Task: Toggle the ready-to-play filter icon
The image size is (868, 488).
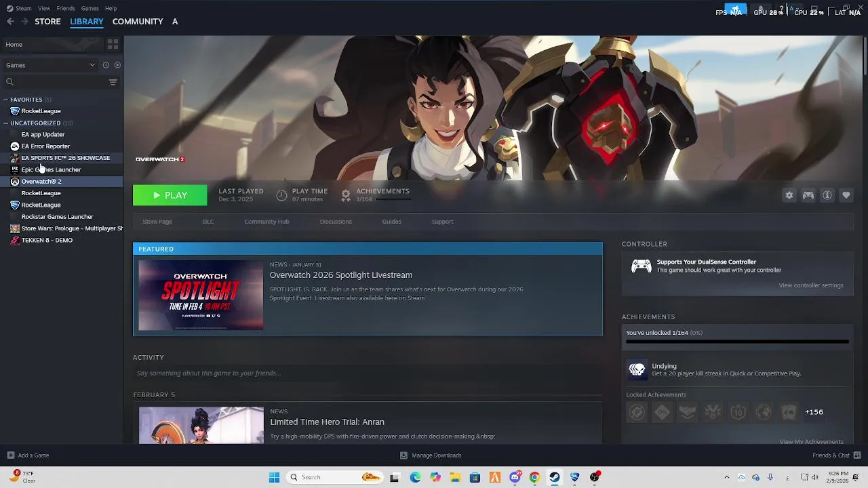Action: coord(117,65)
